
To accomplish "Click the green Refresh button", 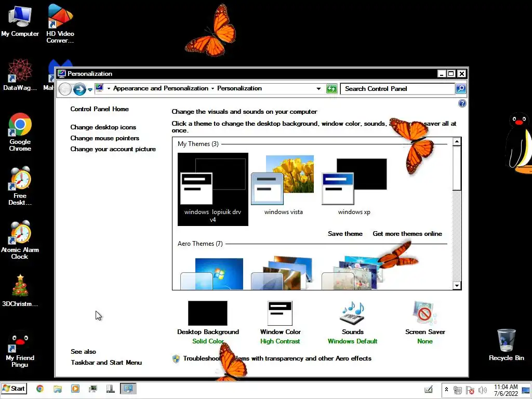I will [x=331, y=89].
